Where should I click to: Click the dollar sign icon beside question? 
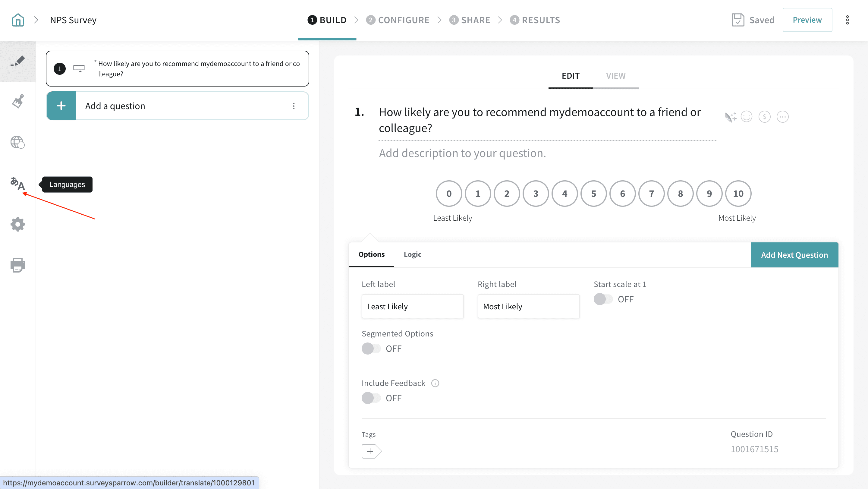(764, 117)
